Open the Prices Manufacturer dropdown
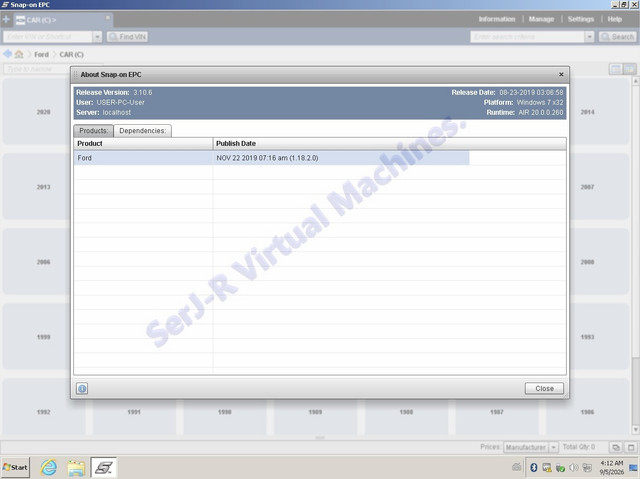The width and height of the screenshot is (640, 479). pos(530,448)
